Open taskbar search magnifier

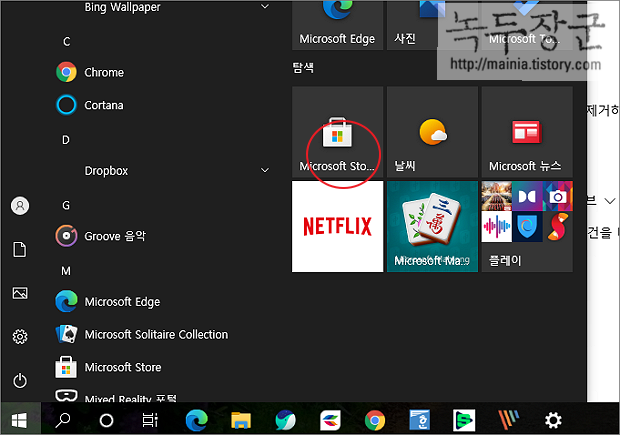click(x=63, y=420)
